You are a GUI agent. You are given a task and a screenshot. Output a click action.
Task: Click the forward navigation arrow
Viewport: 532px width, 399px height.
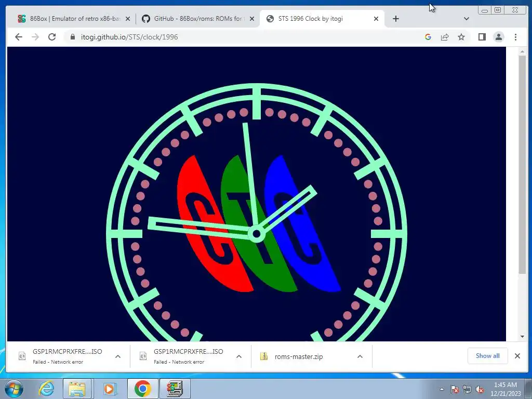35,37
